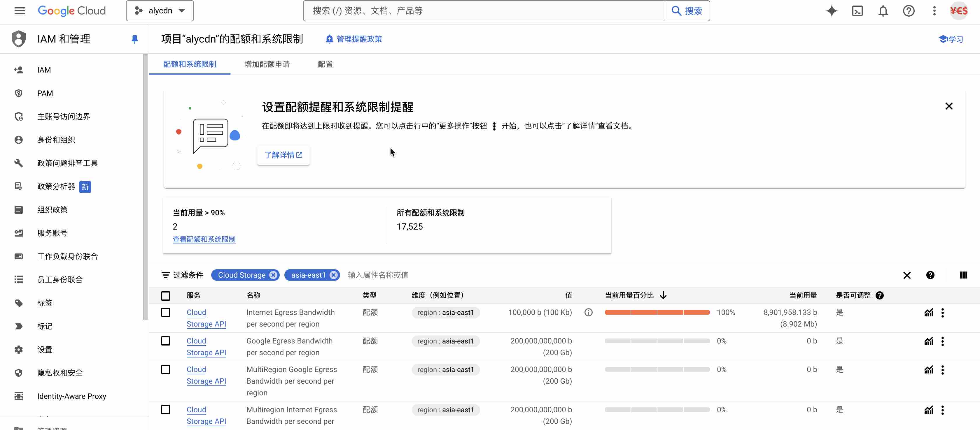Click the search resources input field

tap(484, 11)
